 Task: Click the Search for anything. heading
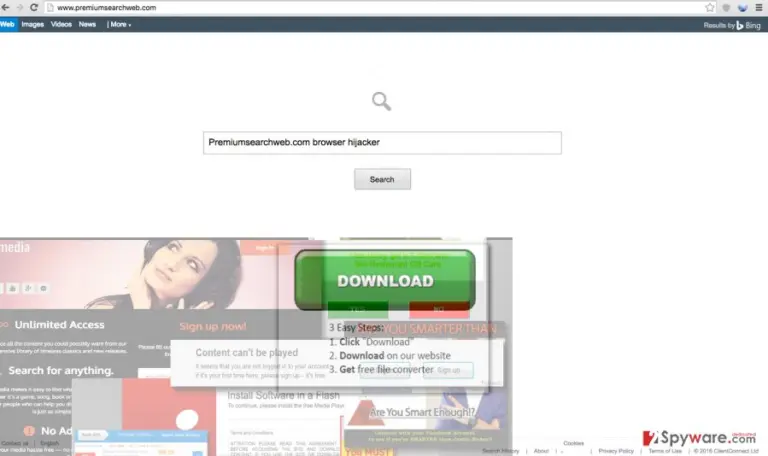tap(61, 370)
